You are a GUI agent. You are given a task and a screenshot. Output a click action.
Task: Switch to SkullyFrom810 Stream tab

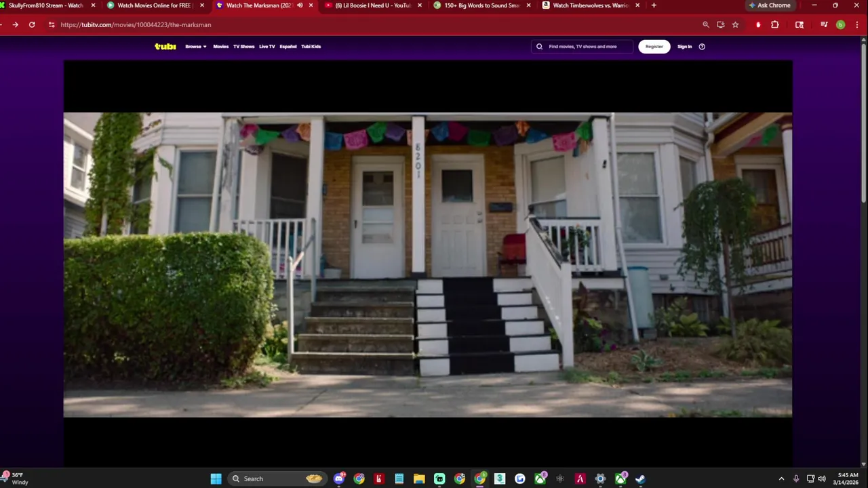pyautogui.click(x=46, y=5)
